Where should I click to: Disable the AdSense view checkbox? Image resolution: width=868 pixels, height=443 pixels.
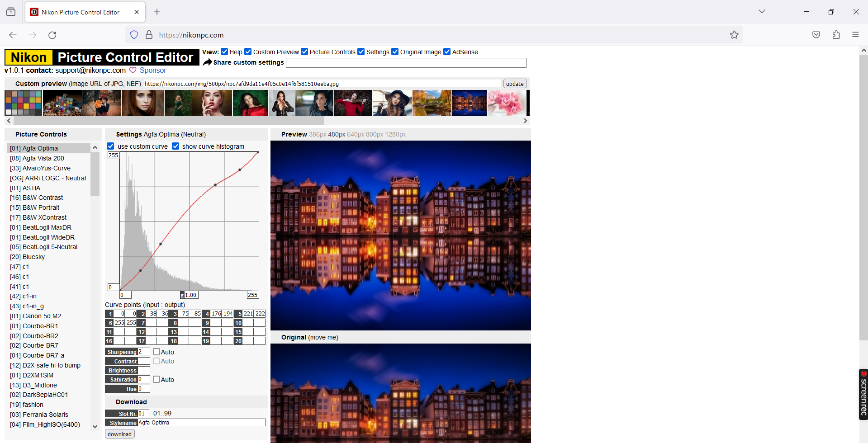click(447, 52)
